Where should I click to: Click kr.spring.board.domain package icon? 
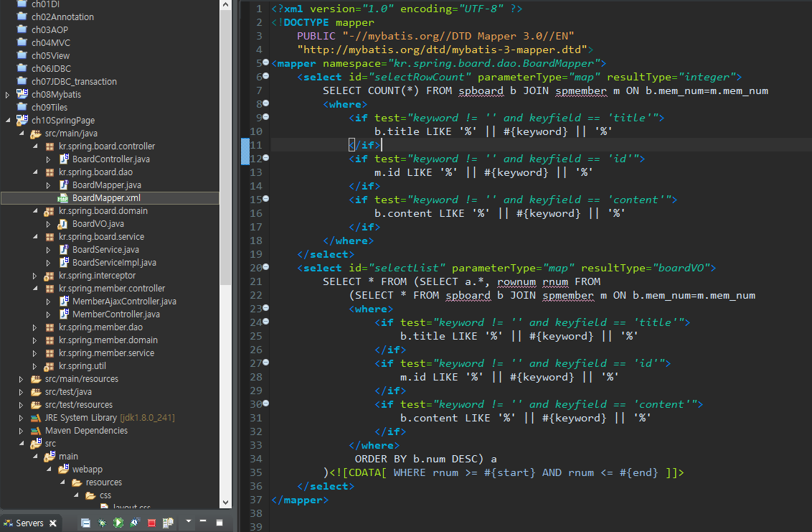point(49,211)
